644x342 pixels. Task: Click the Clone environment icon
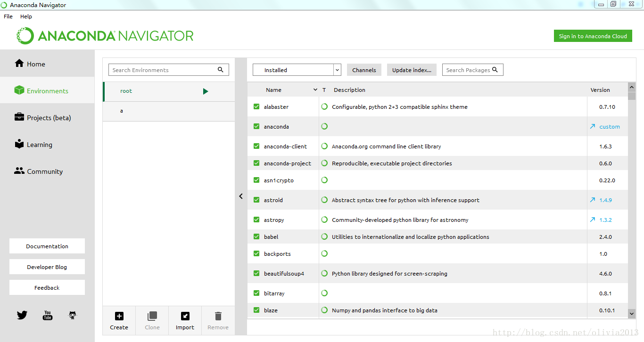pos(152,316)
